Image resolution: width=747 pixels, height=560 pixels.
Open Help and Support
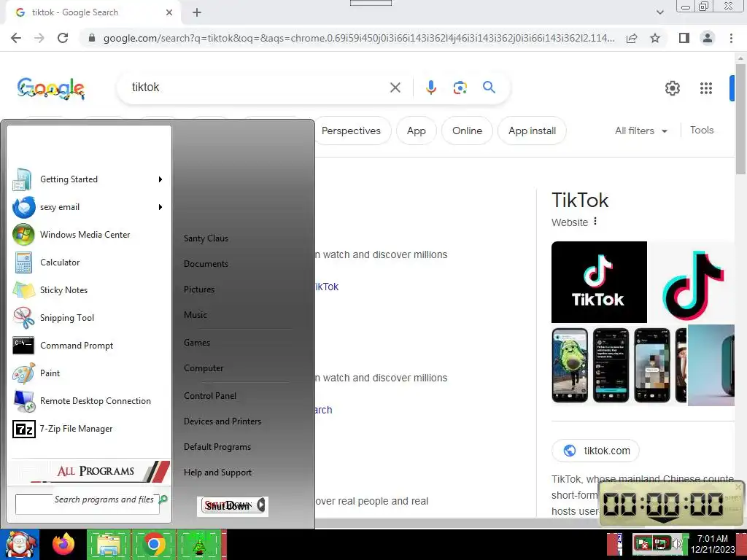217,472
